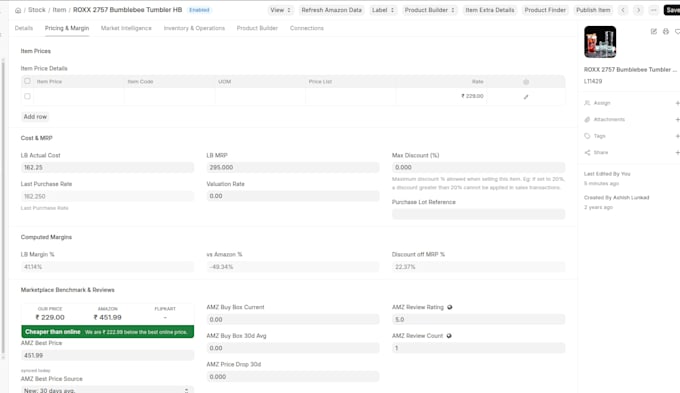Screen dimensions: 680x393
Task: Open the edit pencil on the item price row
Action: pos(526,97)
